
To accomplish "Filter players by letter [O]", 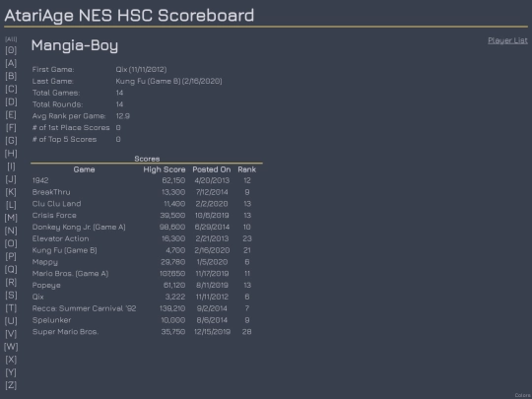I will (x=11, y=243).
